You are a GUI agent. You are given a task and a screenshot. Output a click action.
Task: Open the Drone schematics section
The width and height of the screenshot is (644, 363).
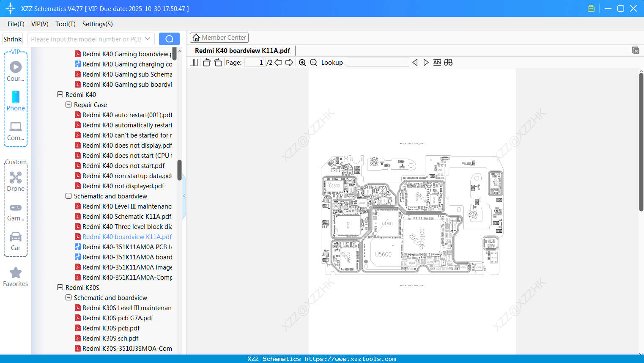tap(15, 181)
